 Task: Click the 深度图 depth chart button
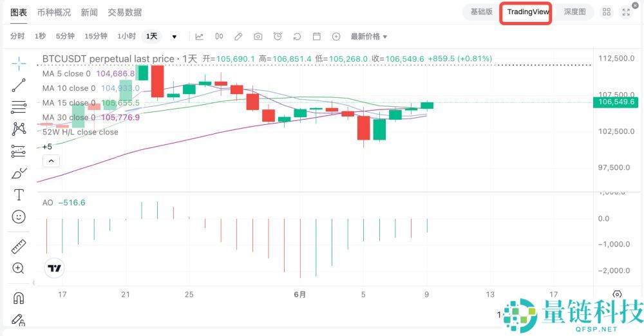tap(574, 12)
